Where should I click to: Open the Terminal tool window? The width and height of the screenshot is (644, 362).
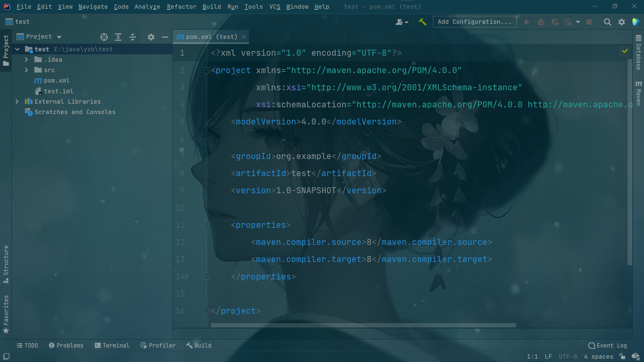(x=112, y=346)
